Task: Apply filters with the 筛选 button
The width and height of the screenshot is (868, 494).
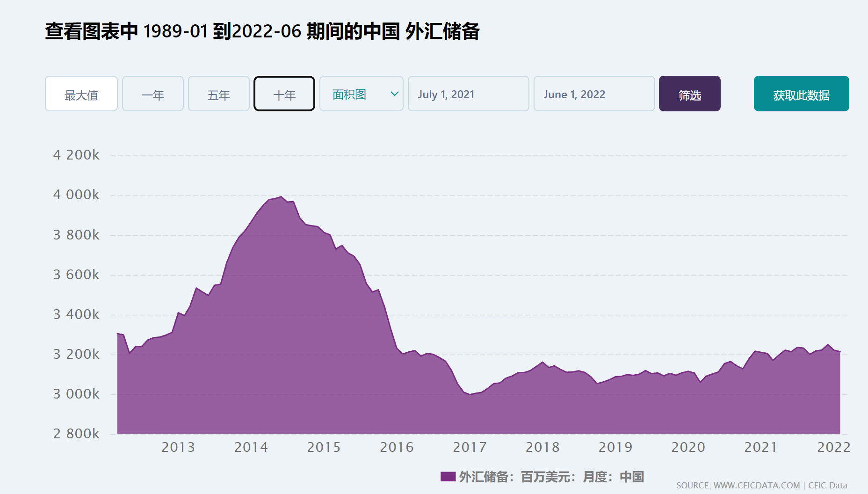Action: pyautogui.click(x=690, y=94)
